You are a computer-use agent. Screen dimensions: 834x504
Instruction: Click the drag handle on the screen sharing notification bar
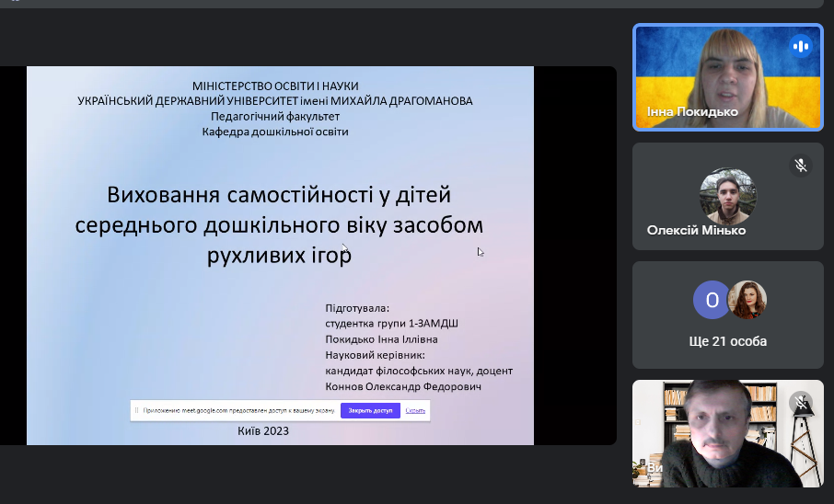tap(136, 410)
